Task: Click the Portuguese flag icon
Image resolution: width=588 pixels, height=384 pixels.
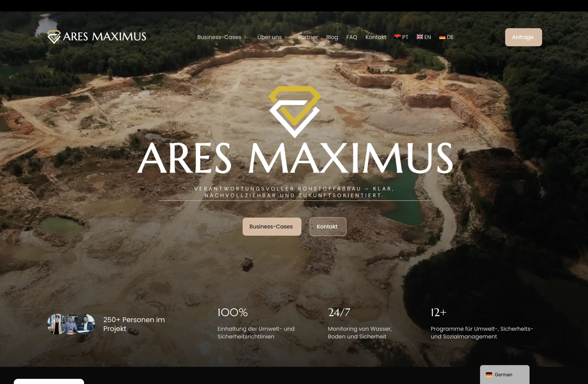Action: pos(397,37)
